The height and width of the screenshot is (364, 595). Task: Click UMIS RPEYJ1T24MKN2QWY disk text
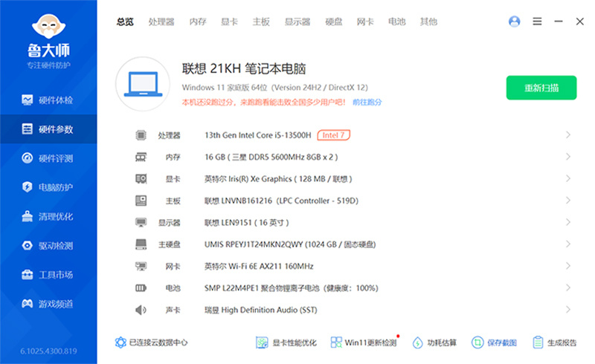(290, 244)
